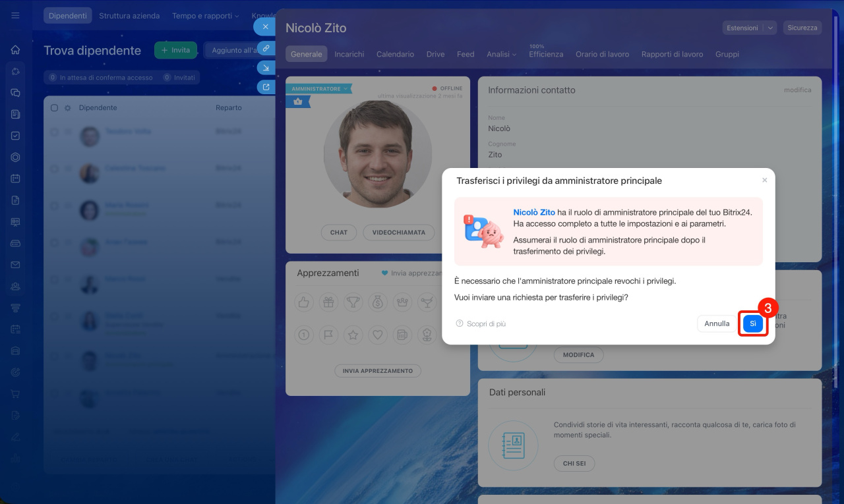The image size is (844, 504).
Task: Open the Analisi dropdown tab
Action: coord(501,54)
